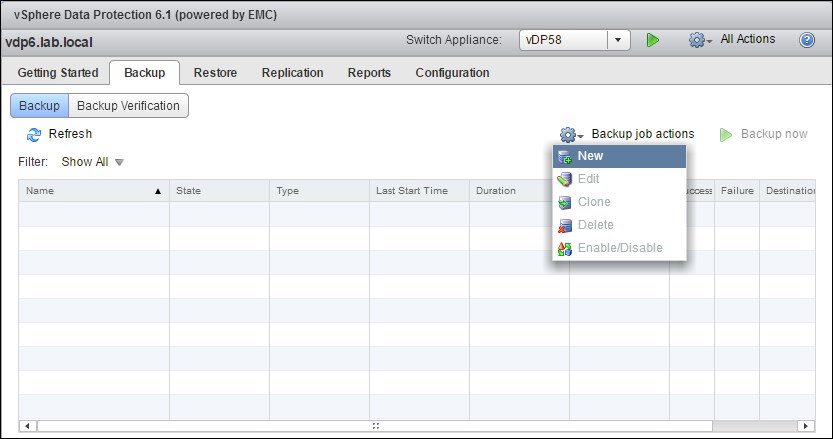The width and height of the screenshot is (833, 439).
Task: Click the New backup job icon
Action: [565, 157]
